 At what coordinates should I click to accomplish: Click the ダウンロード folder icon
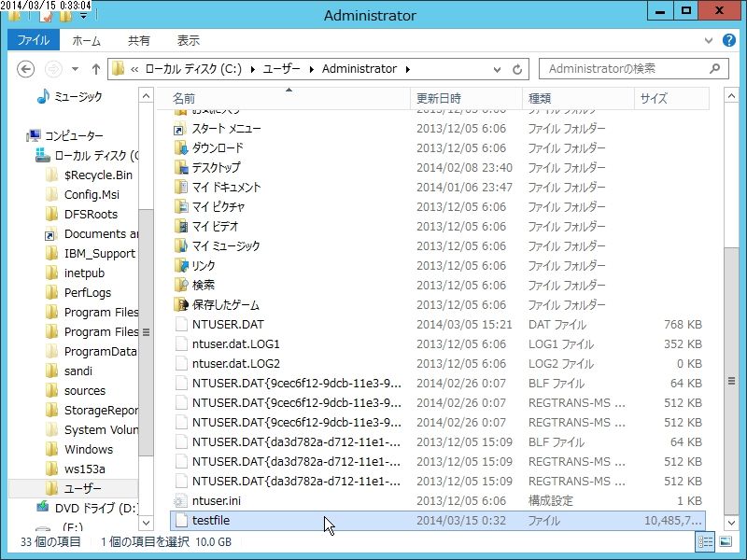[180, 148]
